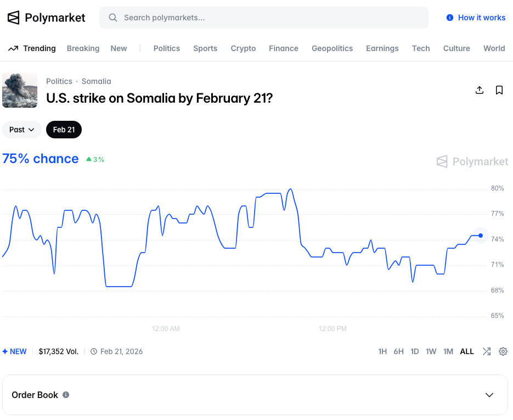Focus the Search polymarkets field

pyautogui.click(x=263, y=18)
